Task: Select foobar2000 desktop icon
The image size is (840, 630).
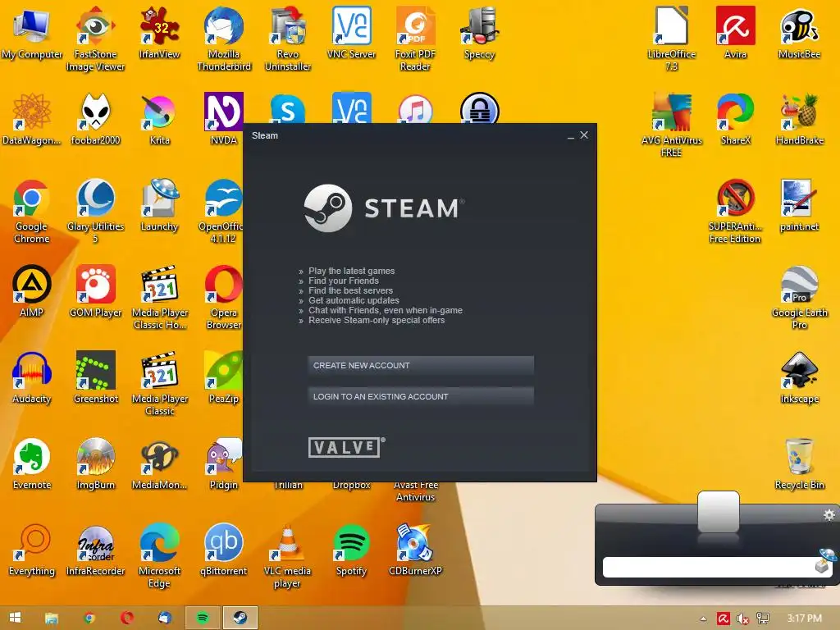Action: tap(95, 119)
